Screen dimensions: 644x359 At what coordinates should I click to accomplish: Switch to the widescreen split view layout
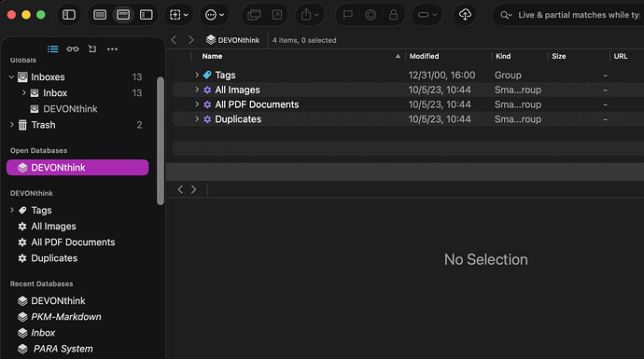(x=123, y=15)
